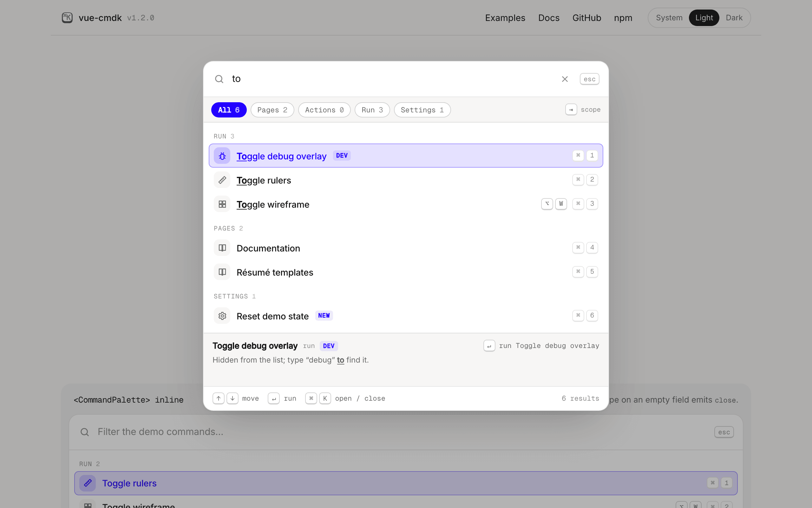
Task: Click the up arrow move key icon
Action: click(219, 398)
